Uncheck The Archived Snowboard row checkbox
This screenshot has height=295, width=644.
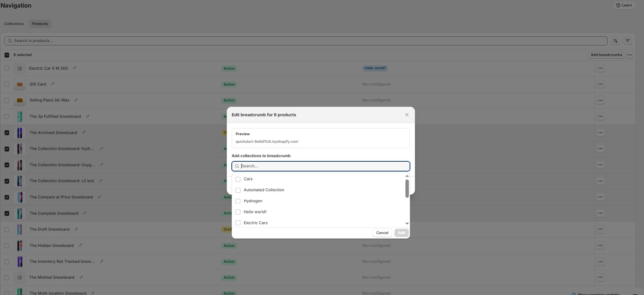pos(7,133)
